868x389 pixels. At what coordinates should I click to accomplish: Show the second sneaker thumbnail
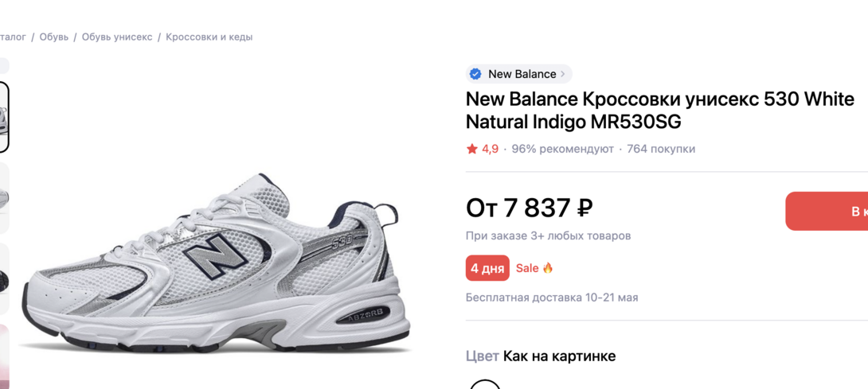(x=4, y=197)
